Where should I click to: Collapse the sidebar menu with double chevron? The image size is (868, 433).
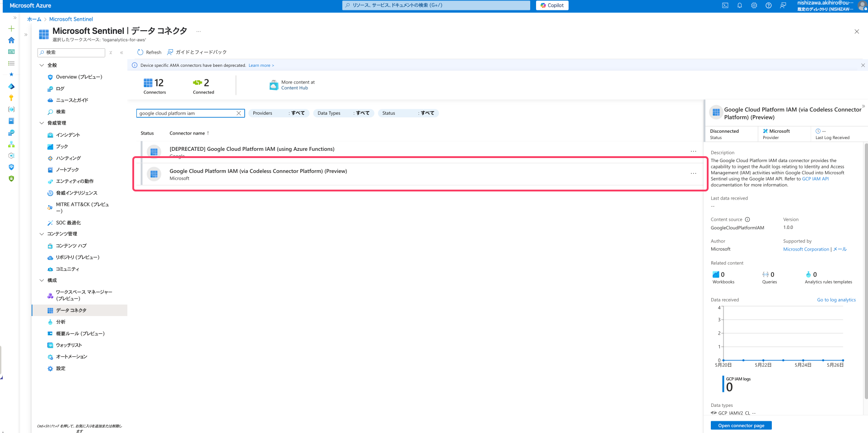click(x=121, y=53)
